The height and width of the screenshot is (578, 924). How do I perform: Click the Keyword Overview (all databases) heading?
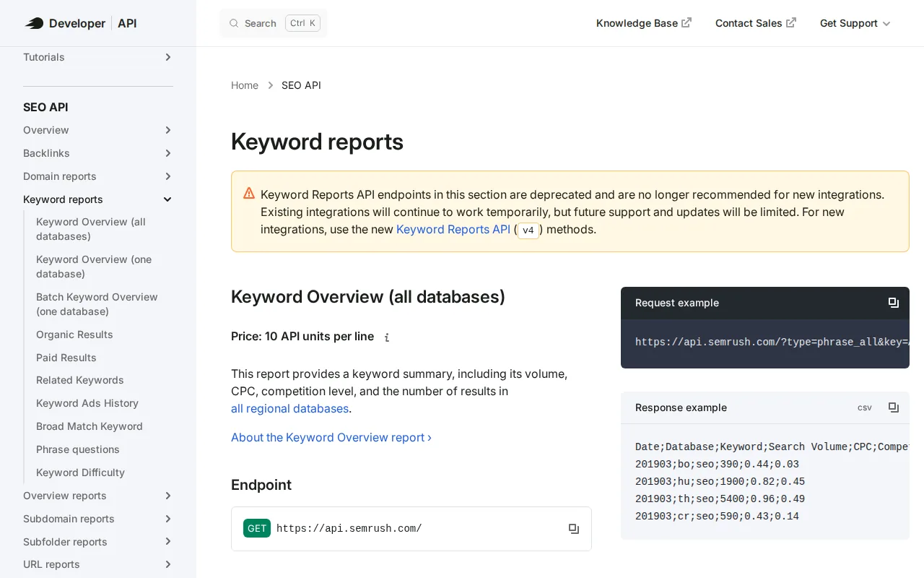coord(368,297)
